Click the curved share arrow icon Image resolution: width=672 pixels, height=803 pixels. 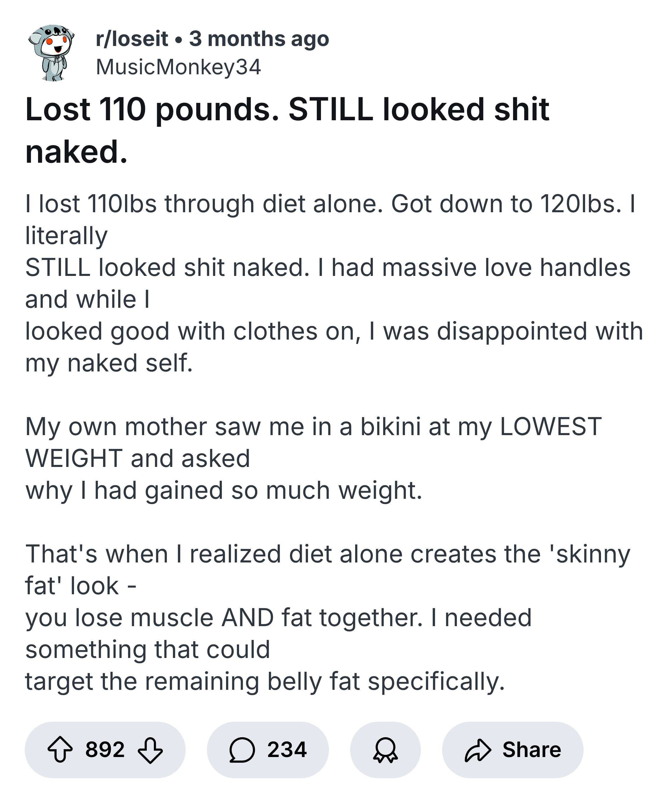point(477,750)
